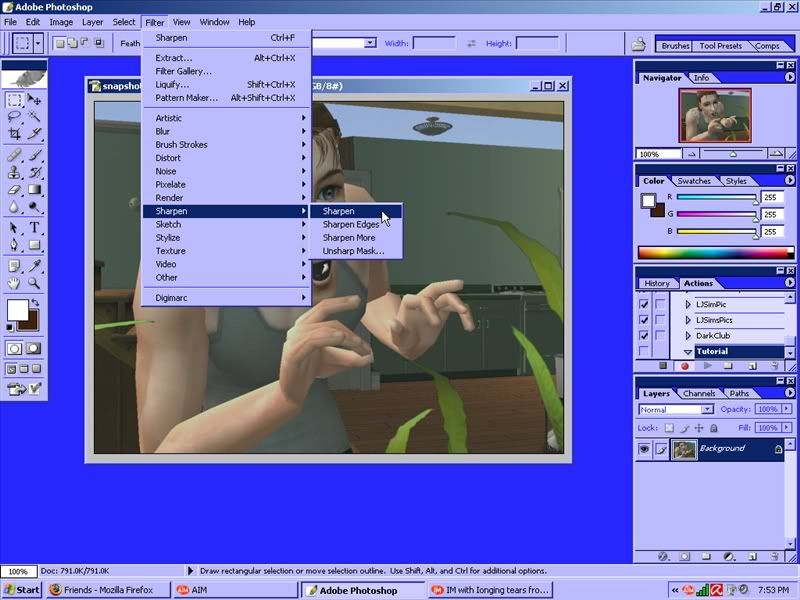Select the Lasso tool
Screen dimensions: 800x600
[x=14, y=117]
